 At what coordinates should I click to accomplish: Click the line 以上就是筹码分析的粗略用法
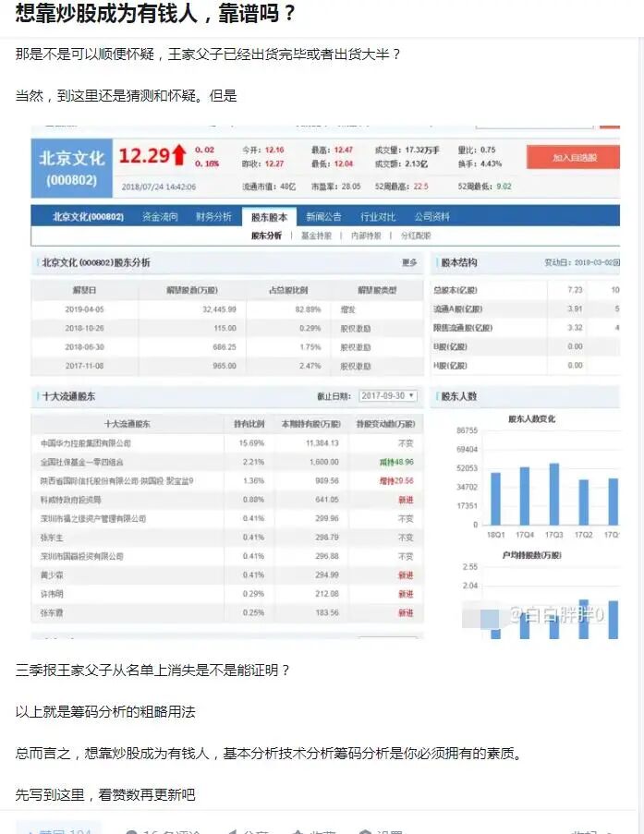click(105, 712)
